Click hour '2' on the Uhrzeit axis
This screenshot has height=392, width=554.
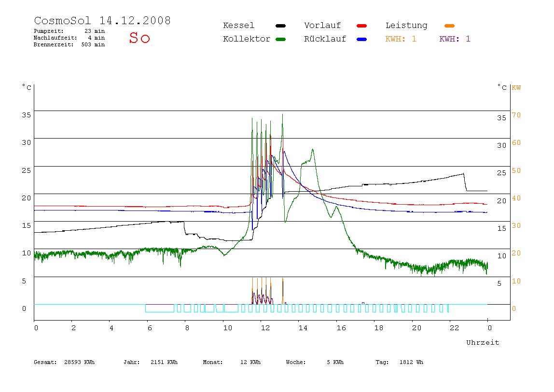73,328
